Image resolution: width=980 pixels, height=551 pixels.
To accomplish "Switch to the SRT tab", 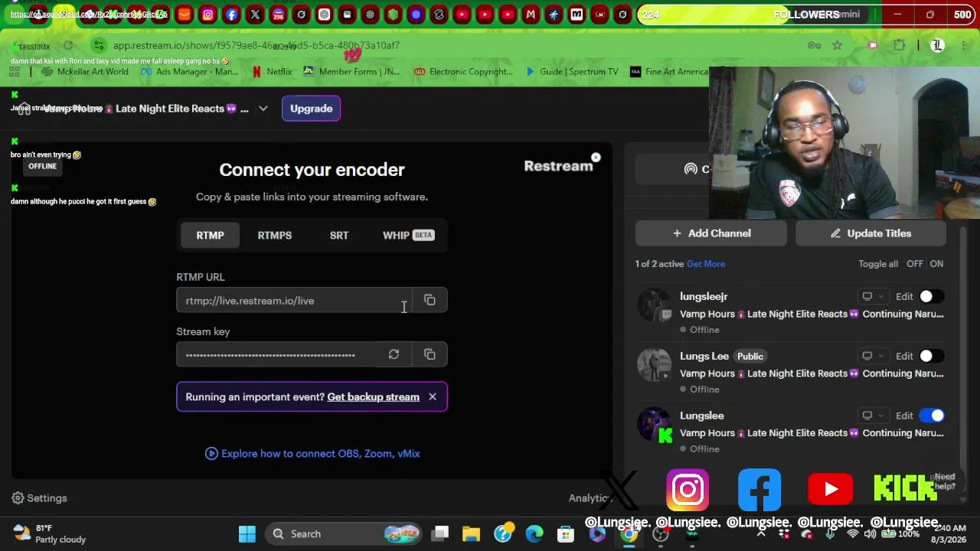I will (339, 235).
